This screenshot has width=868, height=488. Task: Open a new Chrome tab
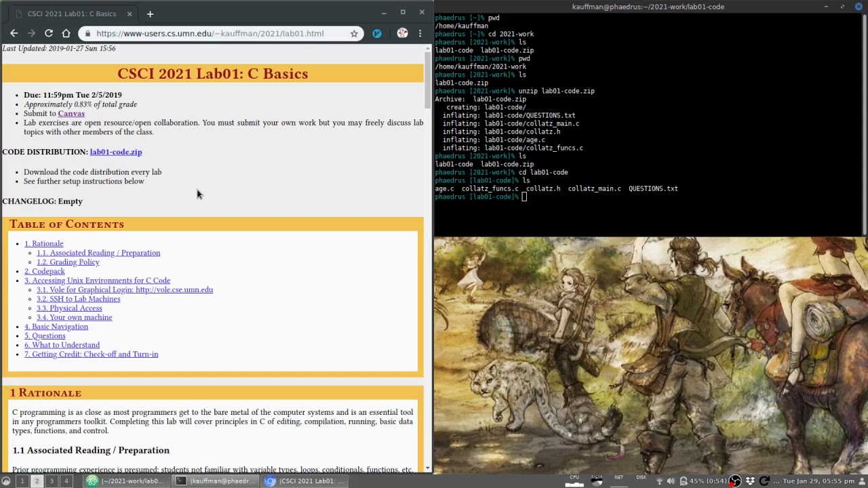click(x=150, y=14)
